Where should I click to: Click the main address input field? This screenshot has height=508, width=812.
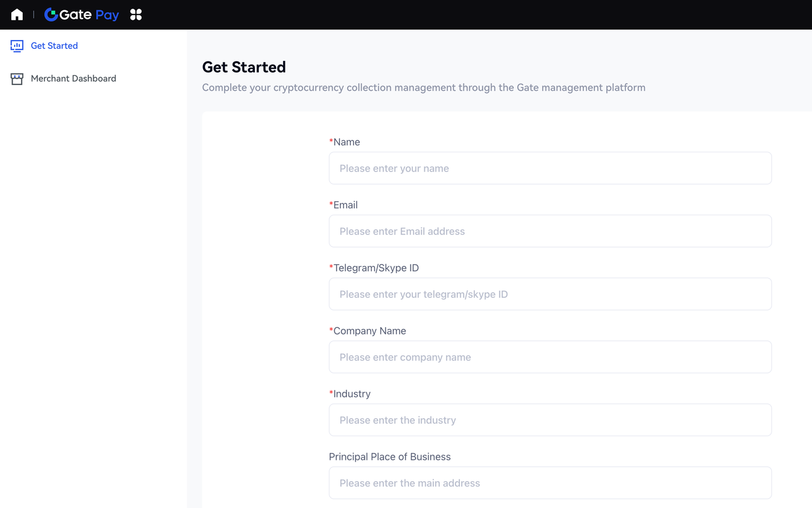tap(550, 483)
